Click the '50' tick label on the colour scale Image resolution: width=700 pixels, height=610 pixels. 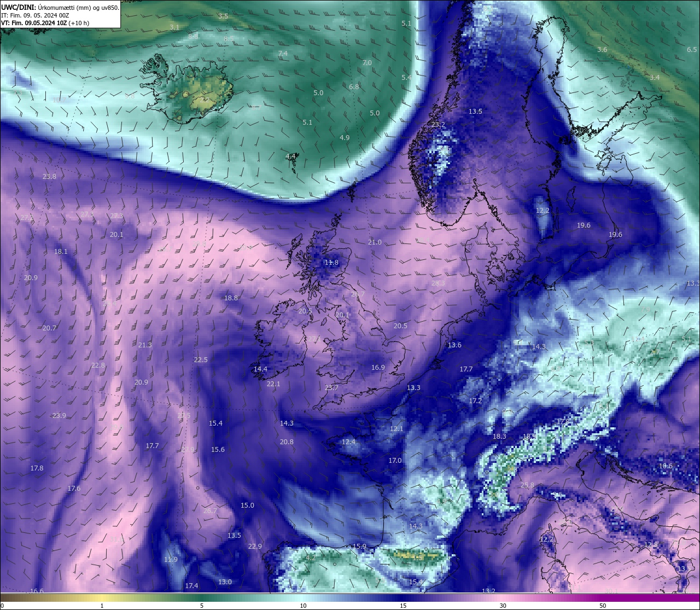(603, 606)
